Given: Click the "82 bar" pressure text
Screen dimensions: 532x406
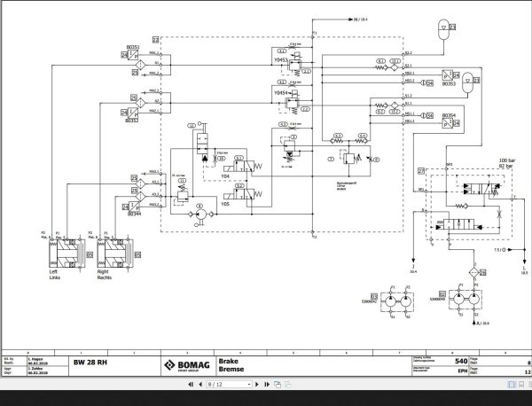Looking at the screenshot, I should [506, 166].
